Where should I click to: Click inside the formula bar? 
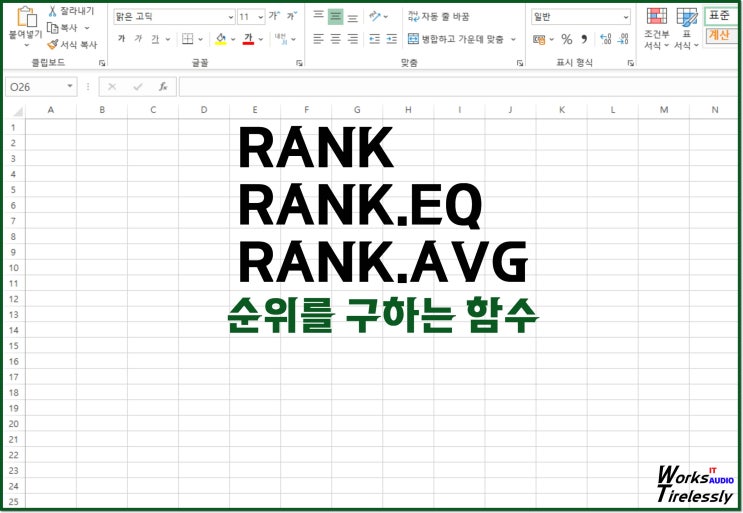[459, 87]
